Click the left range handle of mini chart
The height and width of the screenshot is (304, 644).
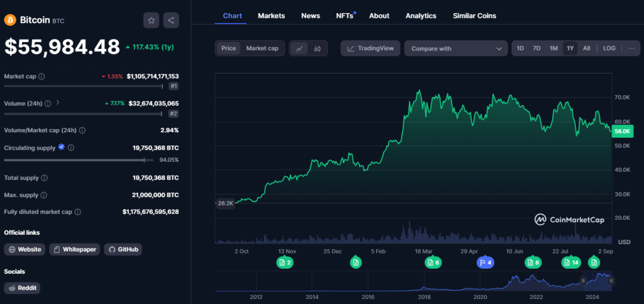click(583, 281)
